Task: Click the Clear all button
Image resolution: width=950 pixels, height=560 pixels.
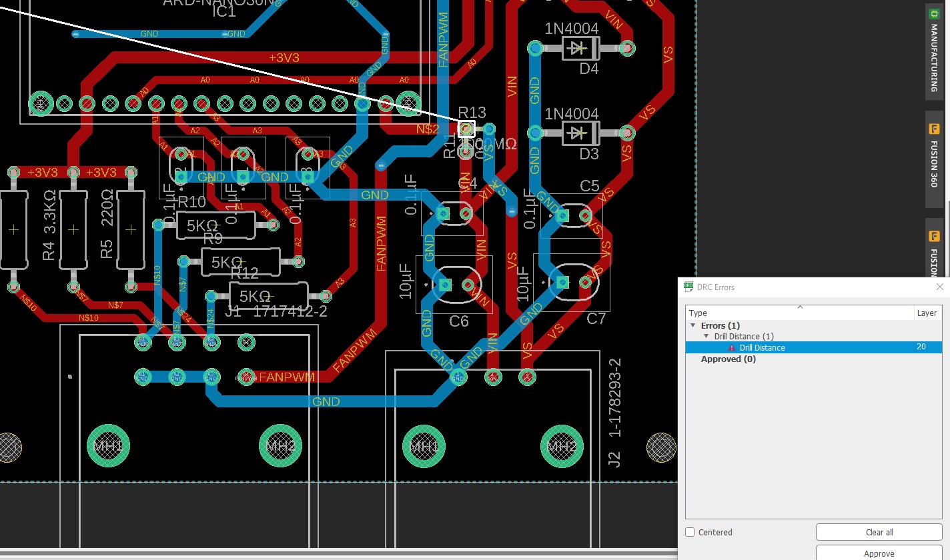Action: [x=879, y=532]
